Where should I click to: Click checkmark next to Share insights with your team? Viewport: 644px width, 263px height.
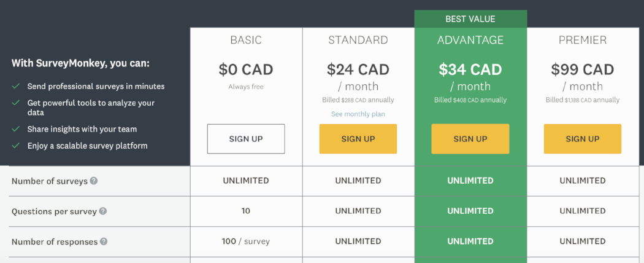click(x=15, y=129)
